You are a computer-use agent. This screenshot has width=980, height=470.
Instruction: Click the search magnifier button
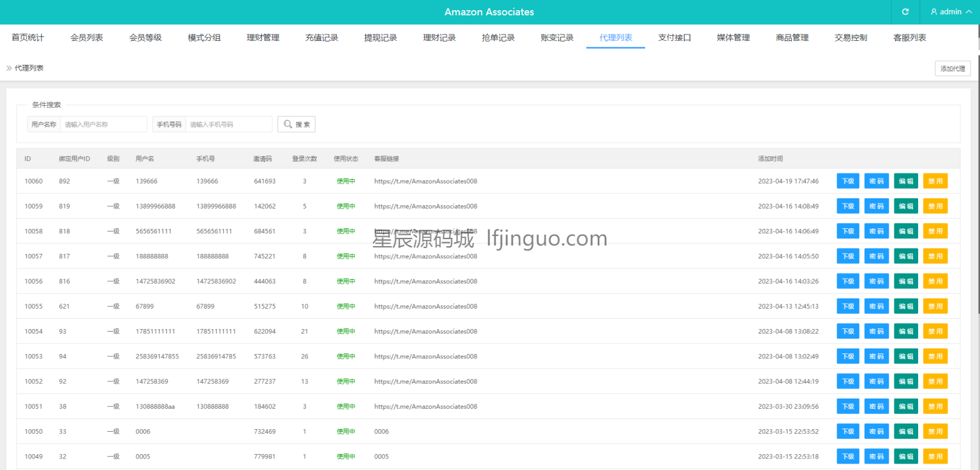[x=296, y=124]
